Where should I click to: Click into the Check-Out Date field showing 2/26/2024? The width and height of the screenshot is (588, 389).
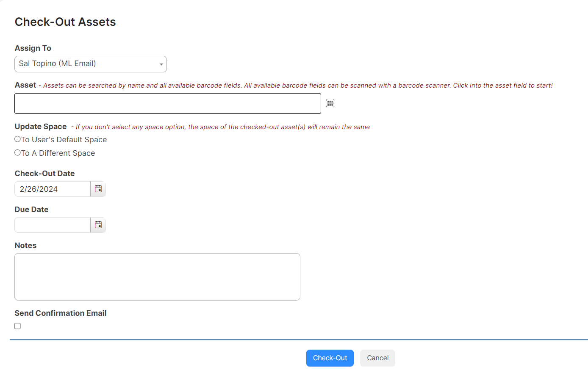pyautogui.click(x=53, y=189)
